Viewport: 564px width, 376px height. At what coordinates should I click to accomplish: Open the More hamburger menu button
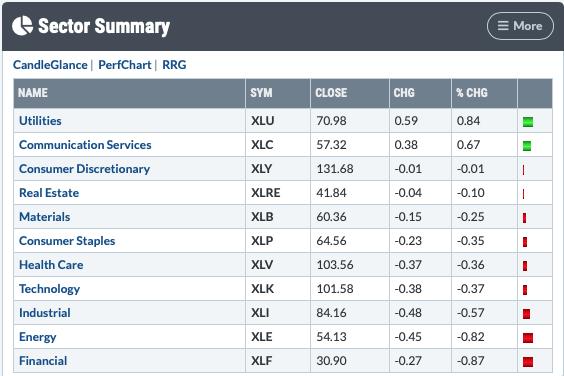coord(520,26)
